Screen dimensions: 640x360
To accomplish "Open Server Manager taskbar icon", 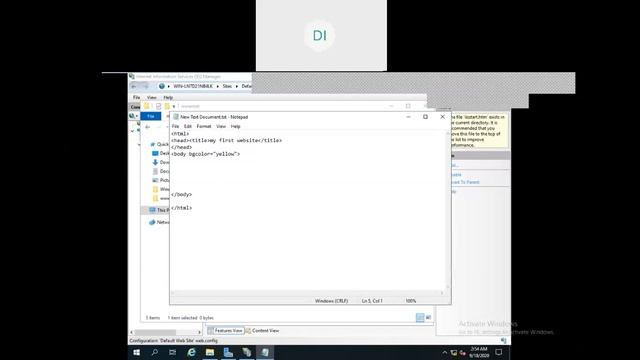I will [228, 352].
